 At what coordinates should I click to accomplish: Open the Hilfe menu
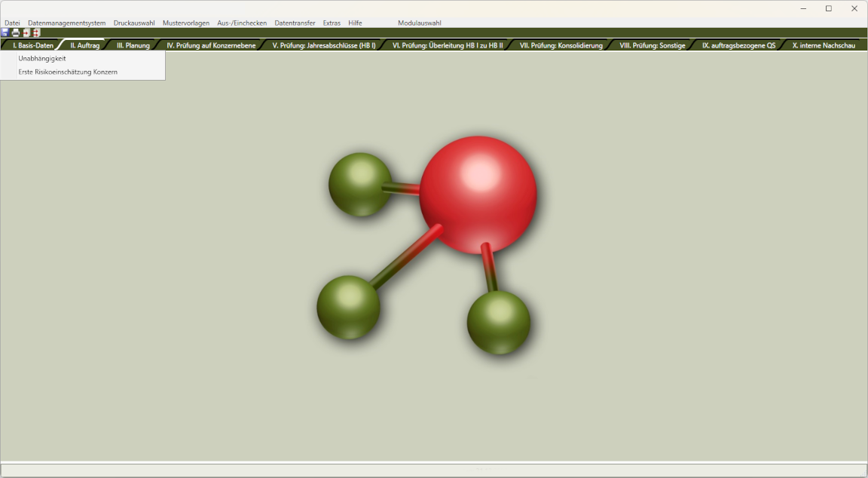tap(355, 23)
